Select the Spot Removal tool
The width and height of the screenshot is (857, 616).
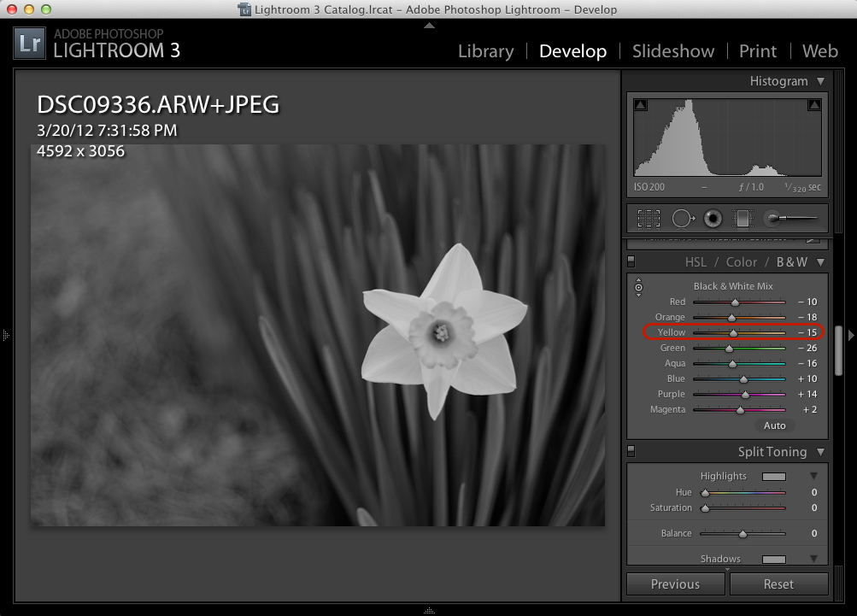(682, 219)
